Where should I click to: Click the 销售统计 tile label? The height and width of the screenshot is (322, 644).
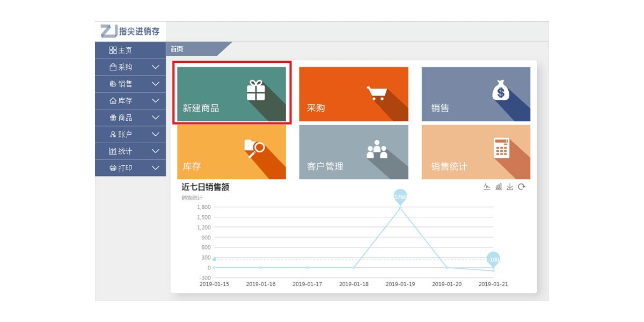[449, 167]
